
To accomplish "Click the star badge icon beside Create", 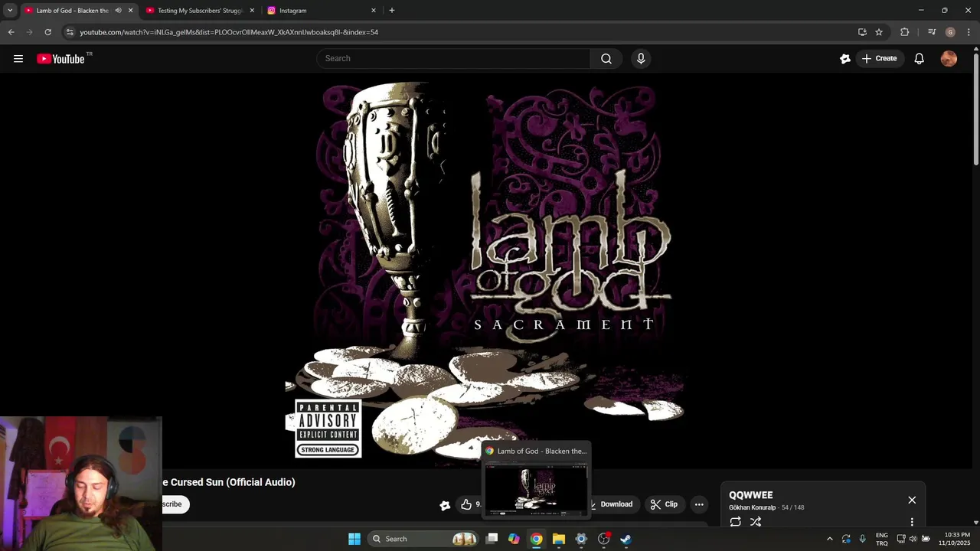I will [x=845, y=58].
